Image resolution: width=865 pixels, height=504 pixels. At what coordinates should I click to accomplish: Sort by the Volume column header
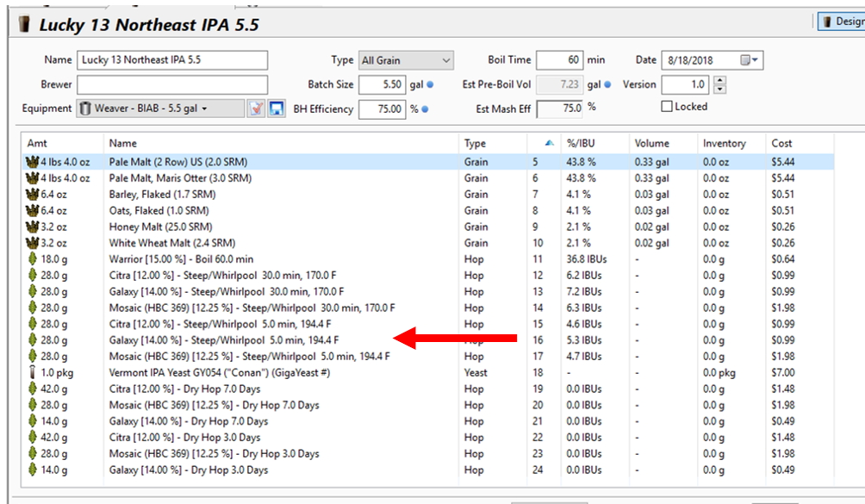[x=651, y=143]
